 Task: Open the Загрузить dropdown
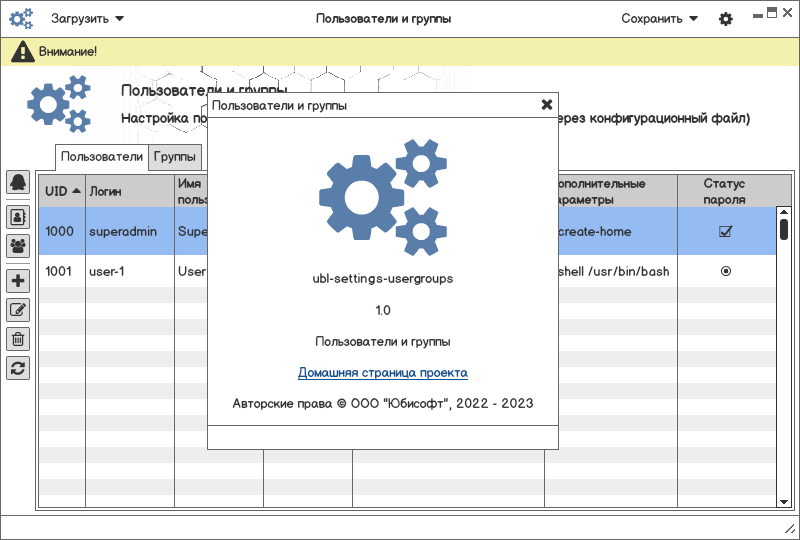[x=88, y=19]
